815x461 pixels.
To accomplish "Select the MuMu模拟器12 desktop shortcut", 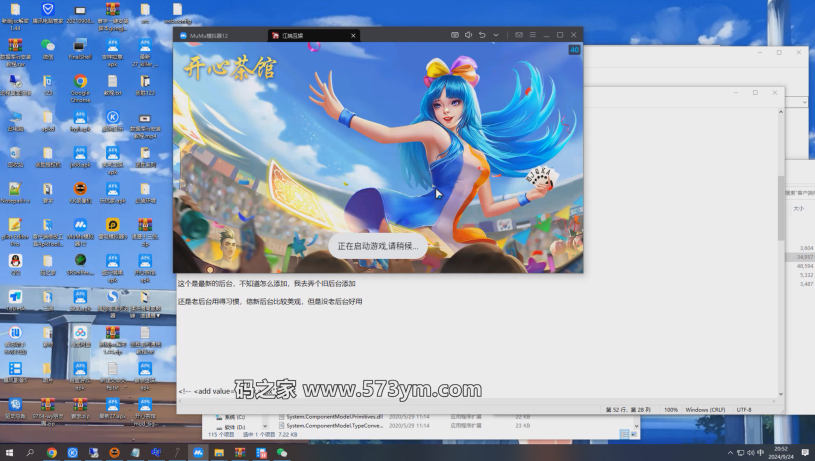I will (x=80, y=231).
